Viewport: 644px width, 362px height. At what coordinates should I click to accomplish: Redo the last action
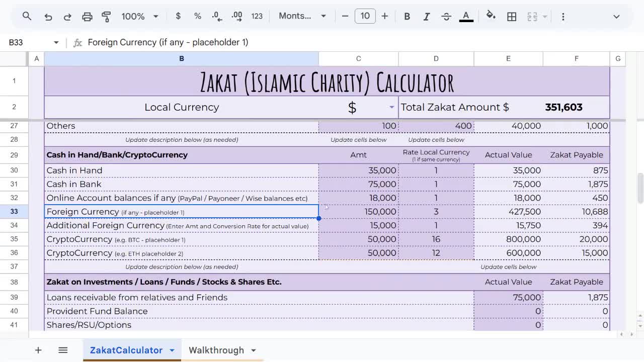(67, 16)
